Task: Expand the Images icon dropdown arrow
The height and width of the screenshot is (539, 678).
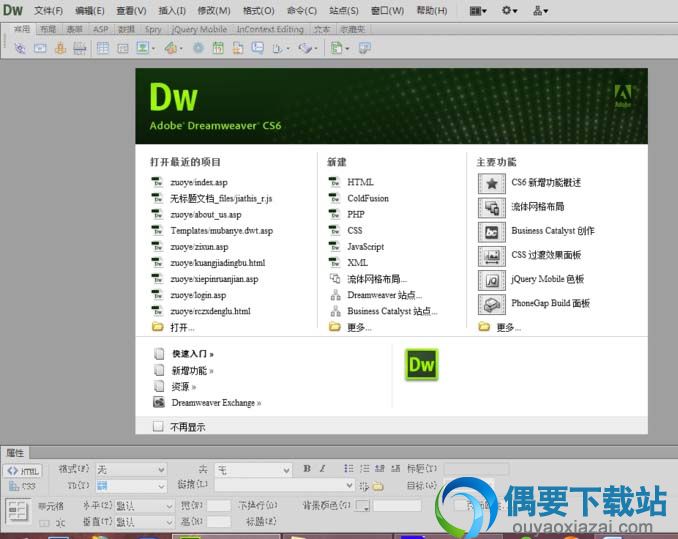Action: tap(154, 48)
